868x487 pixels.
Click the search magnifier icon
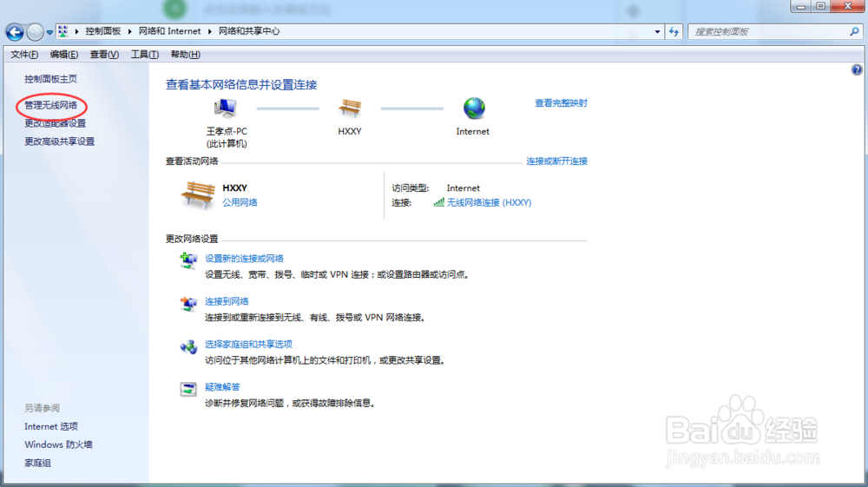pyautogui.click(x=854, y=32)
